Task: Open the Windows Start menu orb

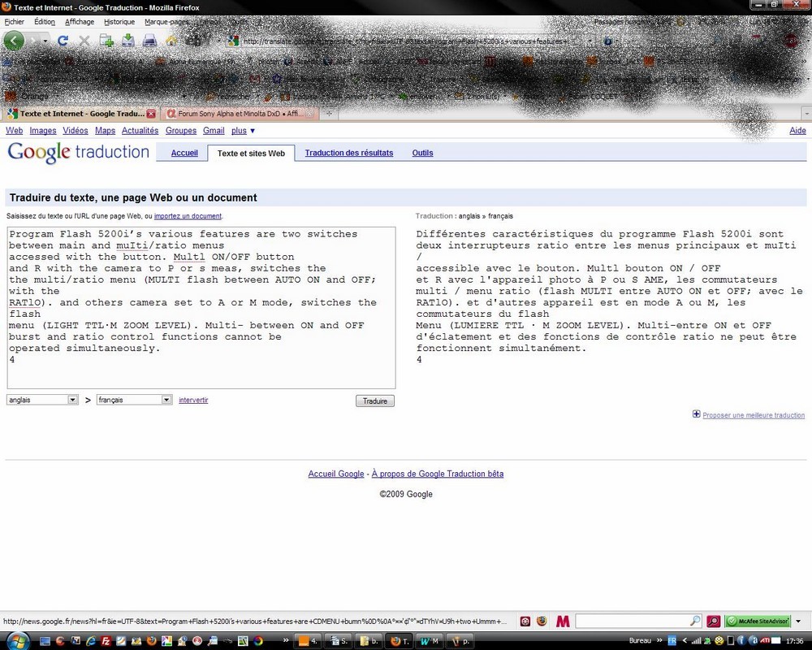Action: coord(18,641)
